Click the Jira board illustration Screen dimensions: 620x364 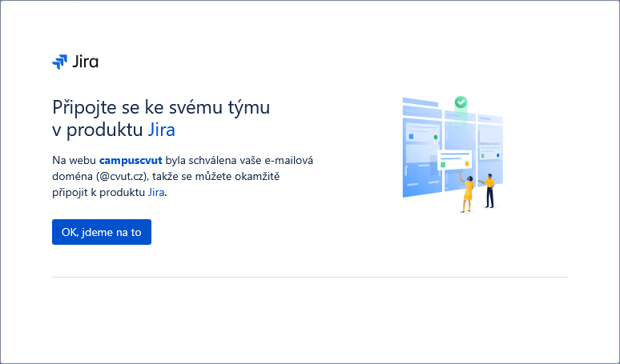453,154
